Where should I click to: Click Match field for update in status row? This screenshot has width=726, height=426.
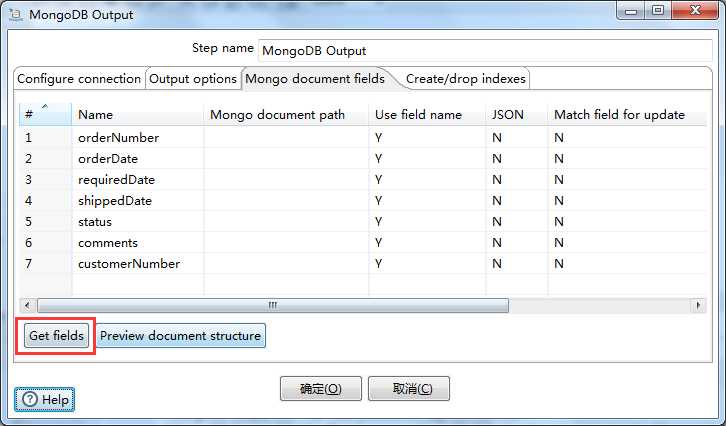(x=627, y=222)
